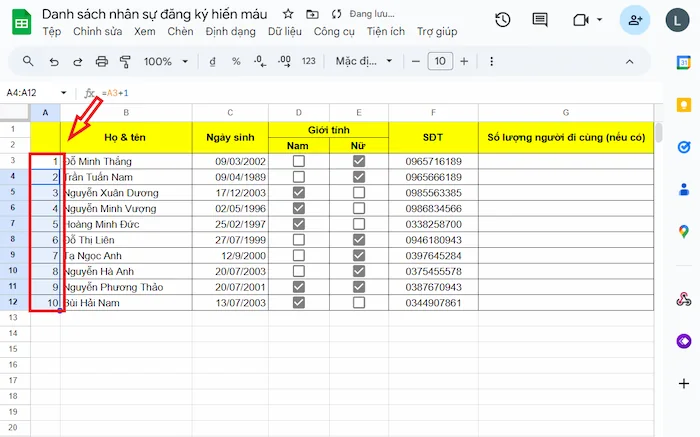Collapse the toolbar chevron
Image resolution: width=700 pixels, height=437 pixels.
point(629,62)
